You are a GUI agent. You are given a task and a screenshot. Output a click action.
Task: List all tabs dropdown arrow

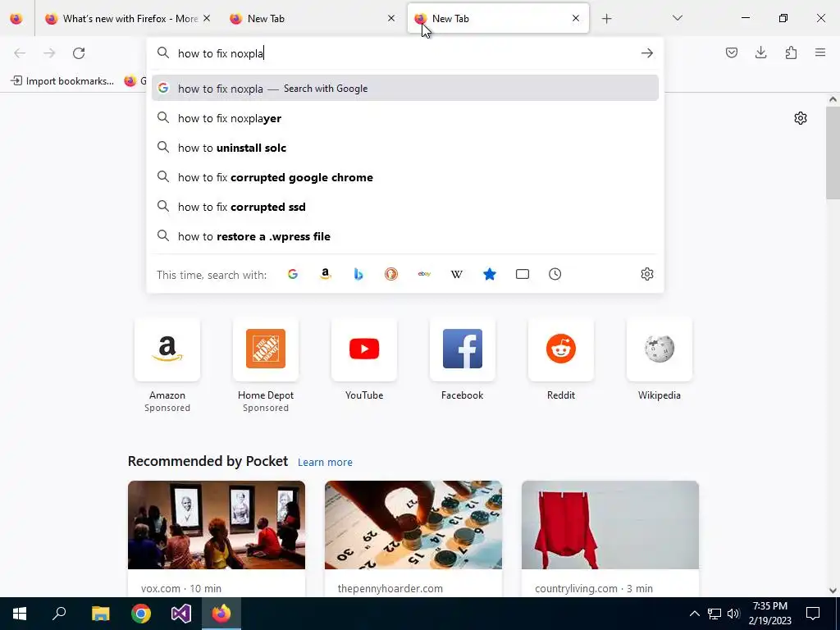coord(678,18)
